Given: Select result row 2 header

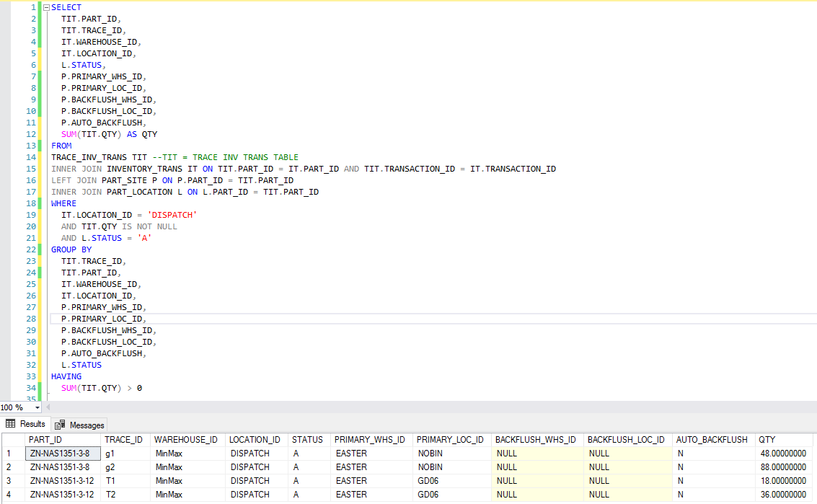Looking at the screenshot, I should 13,467.
